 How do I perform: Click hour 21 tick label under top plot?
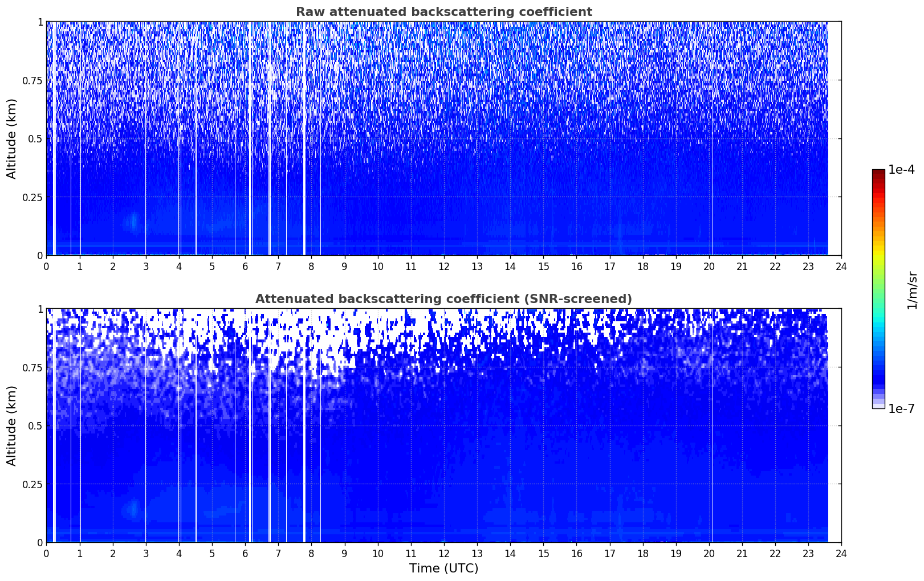pos(742,266)
